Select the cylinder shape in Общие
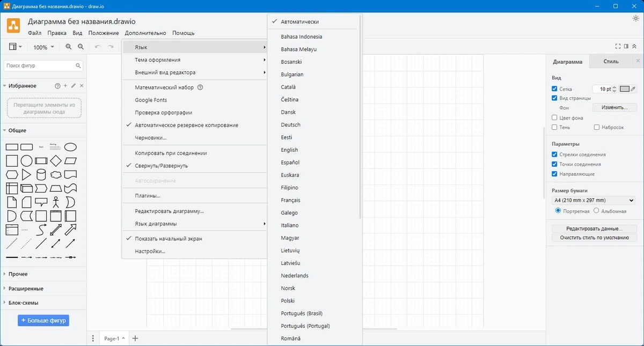The width and height of the screenshot is (644, 346). pos(41,175)
